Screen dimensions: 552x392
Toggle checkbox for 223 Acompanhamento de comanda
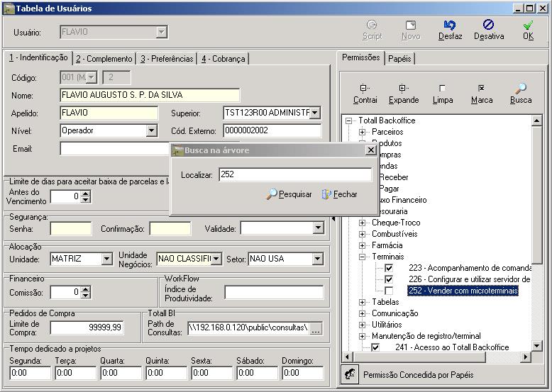coord(389,268)
